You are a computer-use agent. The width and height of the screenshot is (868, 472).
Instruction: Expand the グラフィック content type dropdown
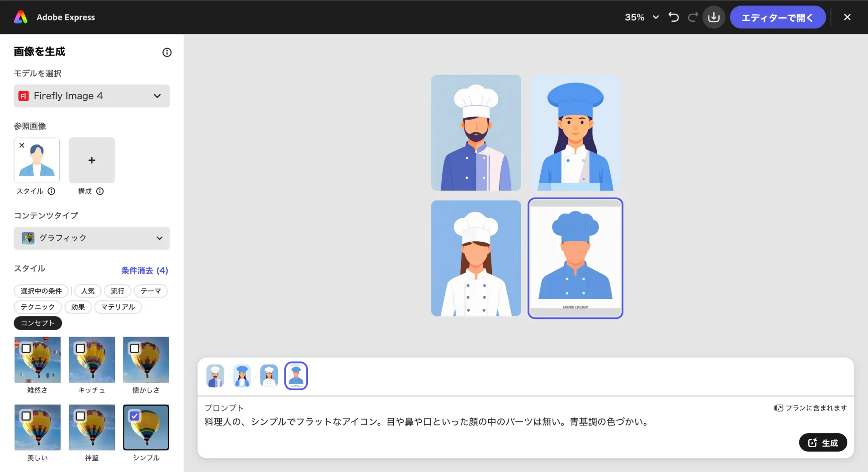(x=92, y=238)
